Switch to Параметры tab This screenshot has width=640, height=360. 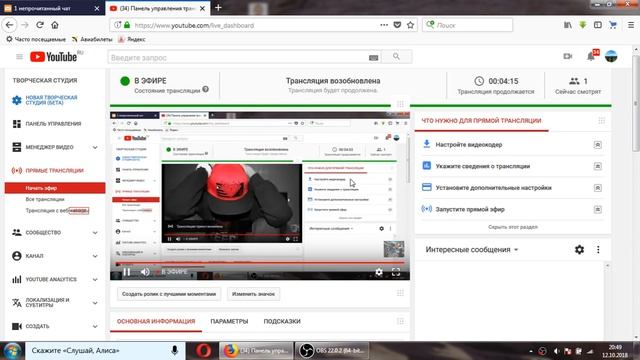[229, 322]
